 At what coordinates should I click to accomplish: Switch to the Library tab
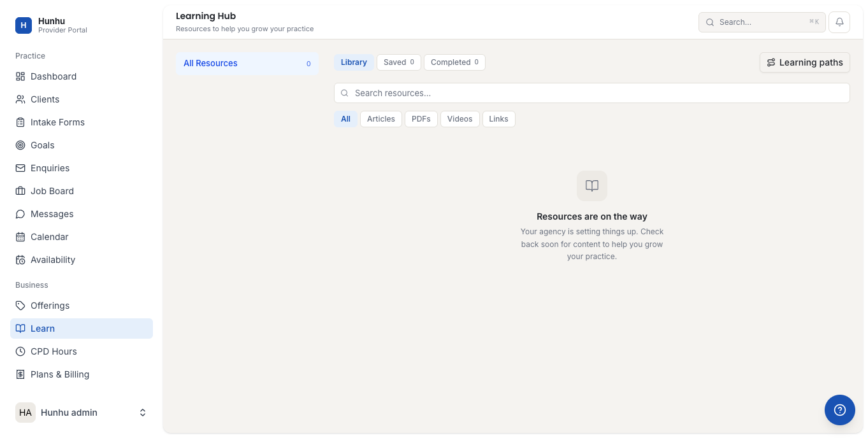[x=354, y=62]
